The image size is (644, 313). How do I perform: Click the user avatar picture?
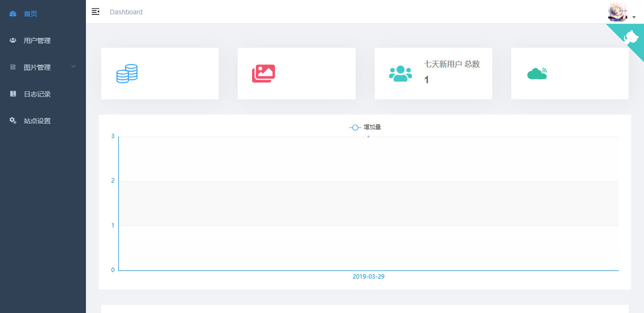[x=617, y=12]
